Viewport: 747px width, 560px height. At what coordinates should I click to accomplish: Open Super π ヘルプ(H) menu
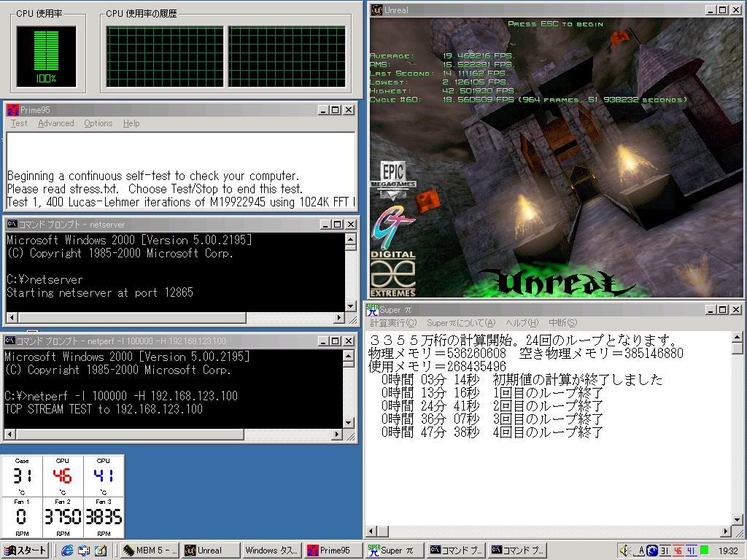coord(522,323)
